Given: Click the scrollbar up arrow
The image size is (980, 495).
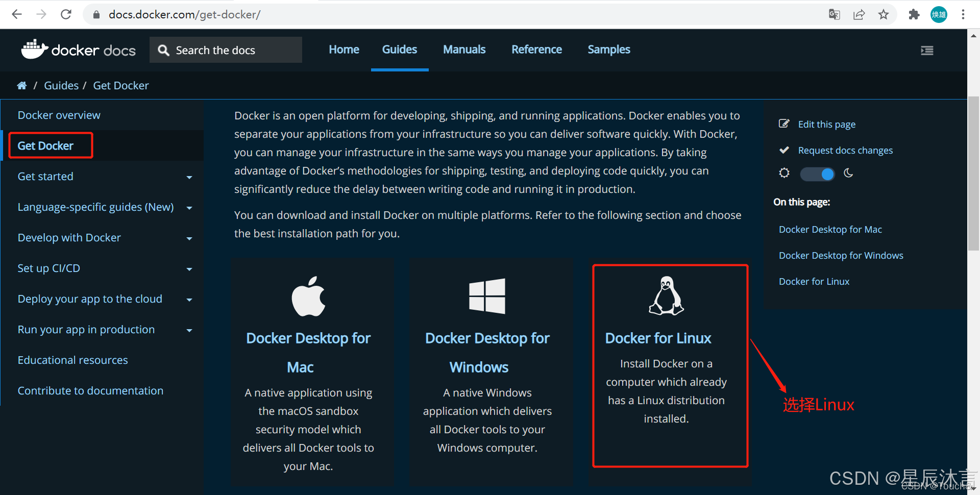Looking at the screenshot, I should [x=973, y=36].
